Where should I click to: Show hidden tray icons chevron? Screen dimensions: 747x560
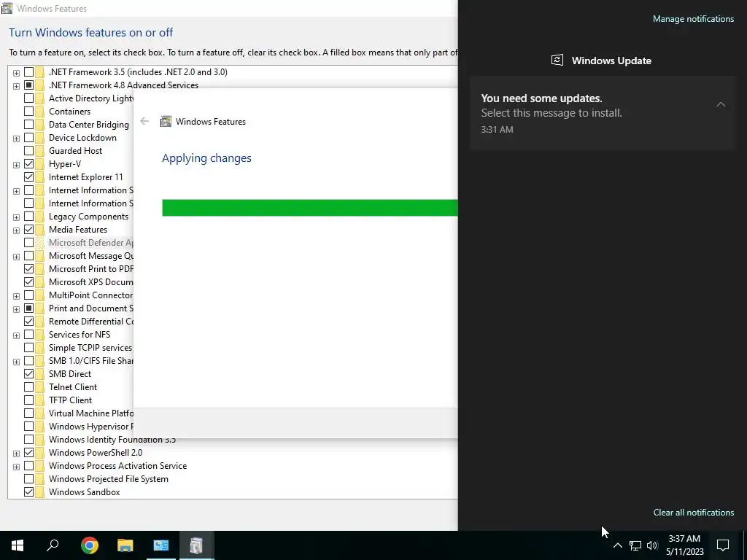tap(617, 545)
